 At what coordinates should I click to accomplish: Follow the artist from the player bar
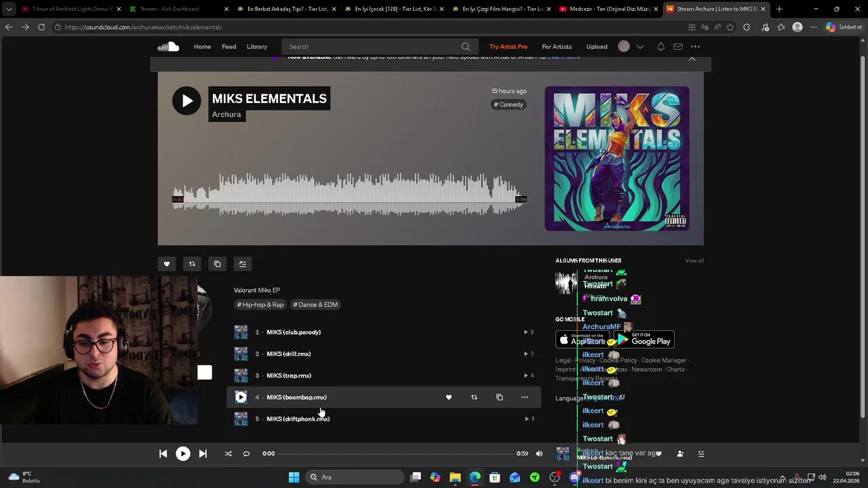pos(680,453)
